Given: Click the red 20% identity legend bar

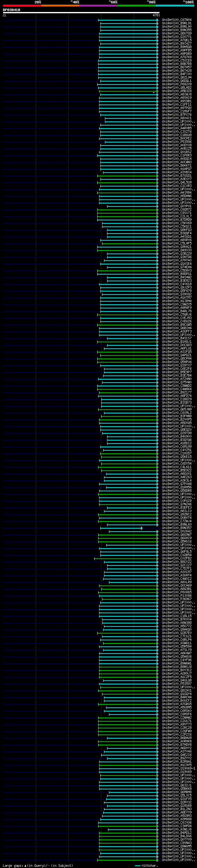Looking at the screenshot, I should click(x=22, y=6).
